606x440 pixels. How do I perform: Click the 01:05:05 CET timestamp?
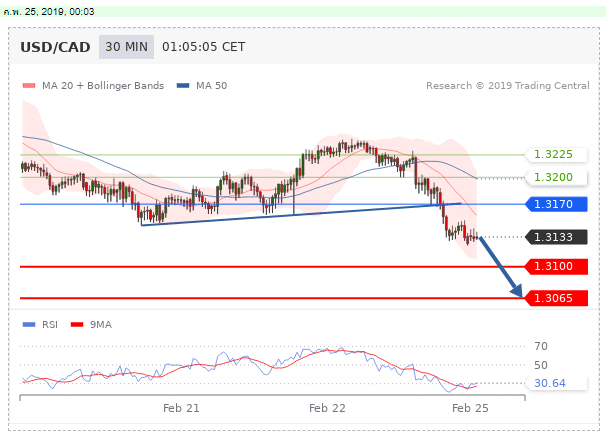coord(203,47)
